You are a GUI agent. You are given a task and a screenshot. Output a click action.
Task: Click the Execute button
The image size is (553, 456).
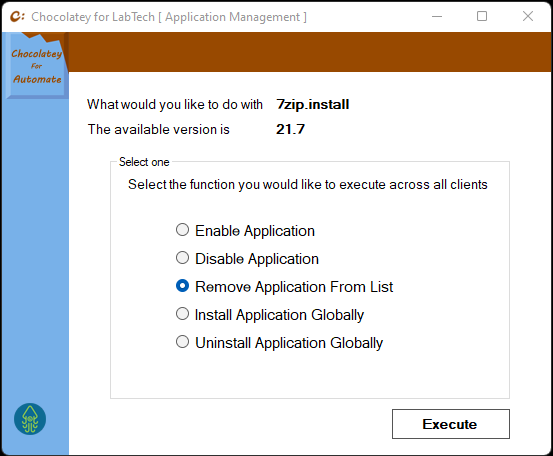click(x=451, y=424)
